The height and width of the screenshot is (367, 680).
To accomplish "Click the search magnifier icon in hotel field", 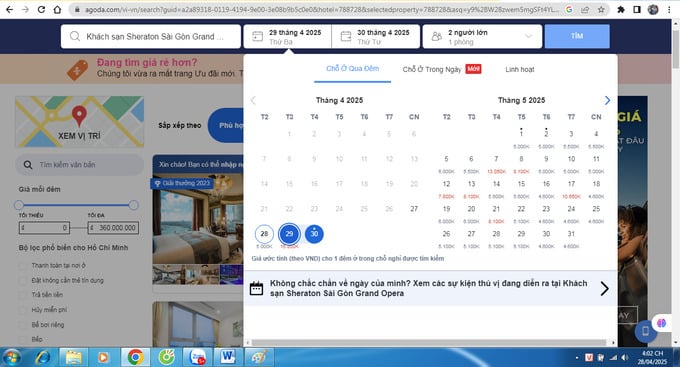I will [x=75, y=36].
